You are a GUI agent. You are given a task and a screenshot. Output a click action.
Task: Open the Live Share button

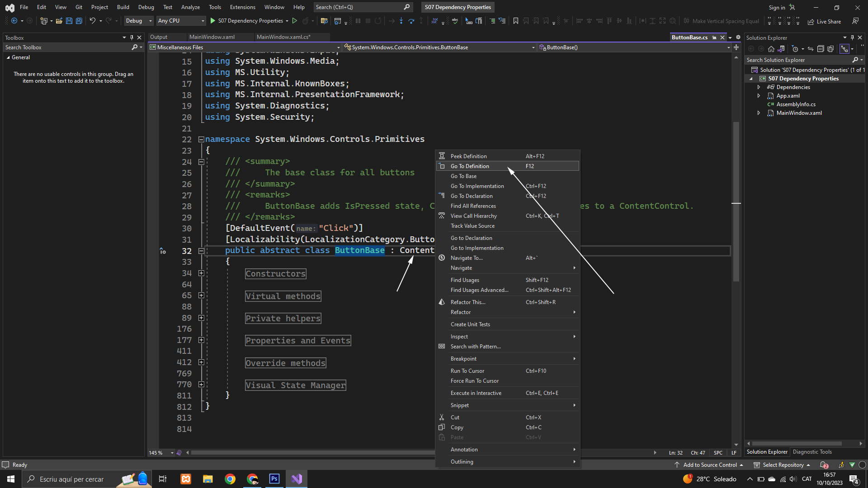coord(824,21)
